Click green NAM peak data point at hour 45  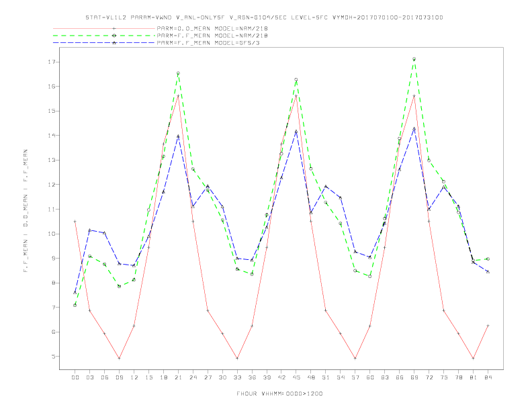click(x=296, y=80)
